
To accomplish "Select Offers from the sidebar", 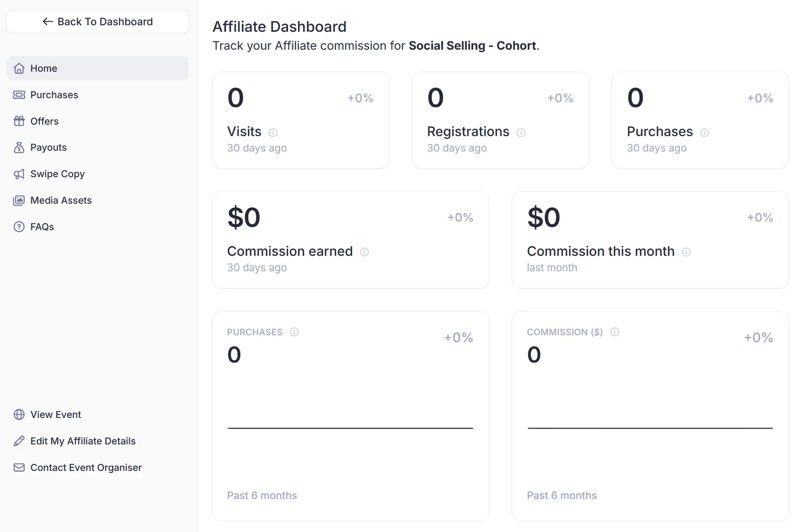I will (98, 121).
